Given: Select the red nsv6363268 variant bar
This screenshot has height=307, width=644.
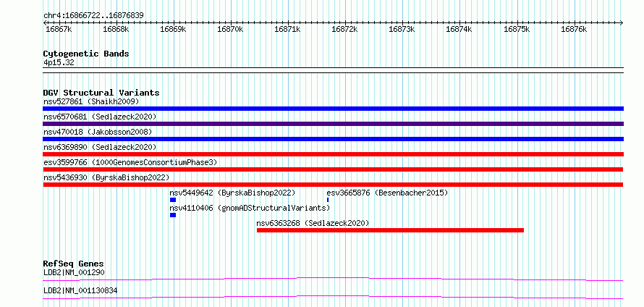Looking at the screenshot, I should [390, 230].
